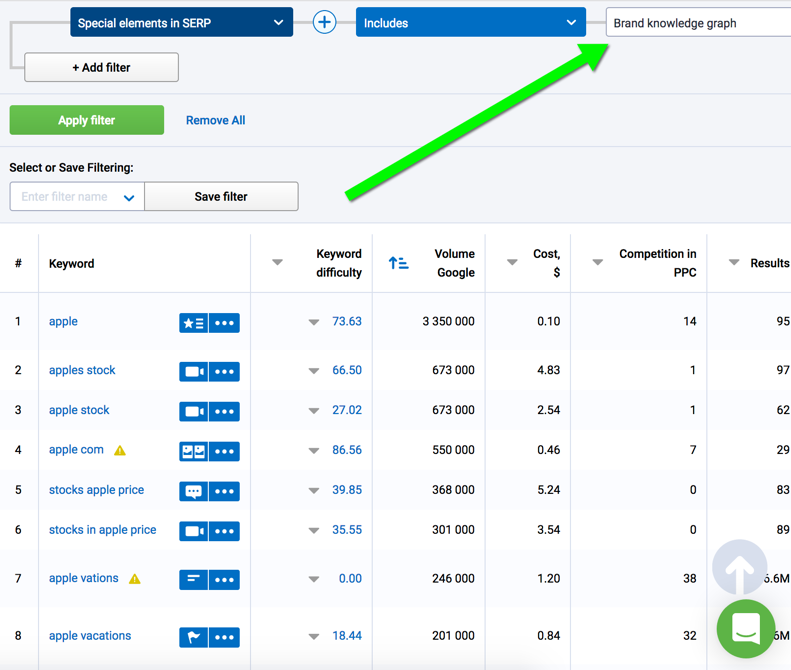Open the Results column filter arrow
This screenshot has width=791, height=670.
pos(734,262)
